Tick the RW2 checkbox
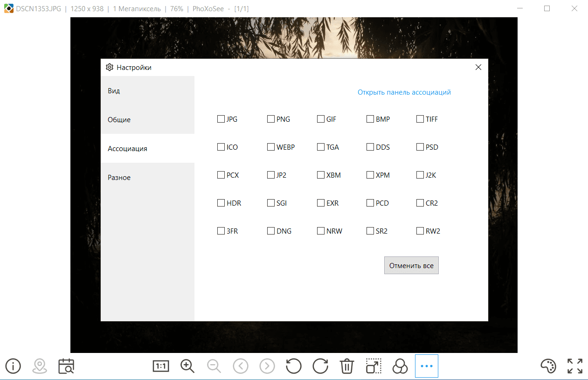Image resolution: width=588 pixels, height=380 pixels. (x=420, y=231)
